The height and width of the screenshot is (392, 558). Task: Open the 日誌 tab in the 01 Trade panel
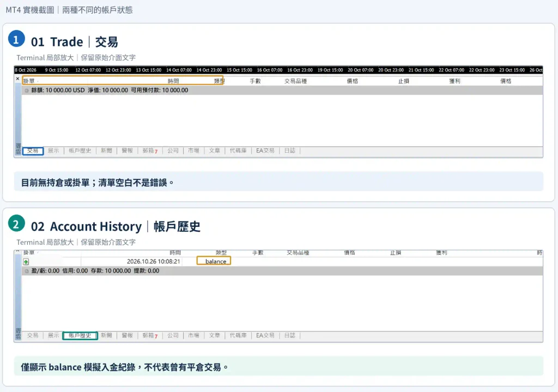pyautogui.click(x=290, y=150)
